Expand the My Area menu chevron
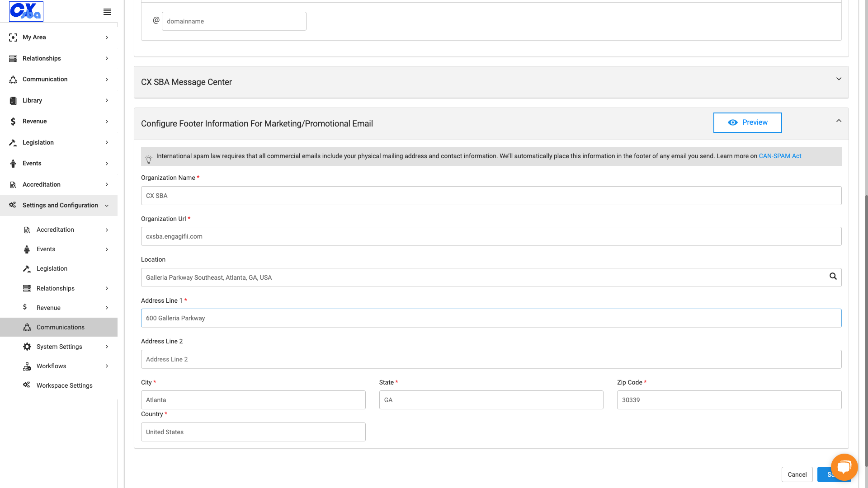The width and height of the screenshot is (868, 488). 107,38
